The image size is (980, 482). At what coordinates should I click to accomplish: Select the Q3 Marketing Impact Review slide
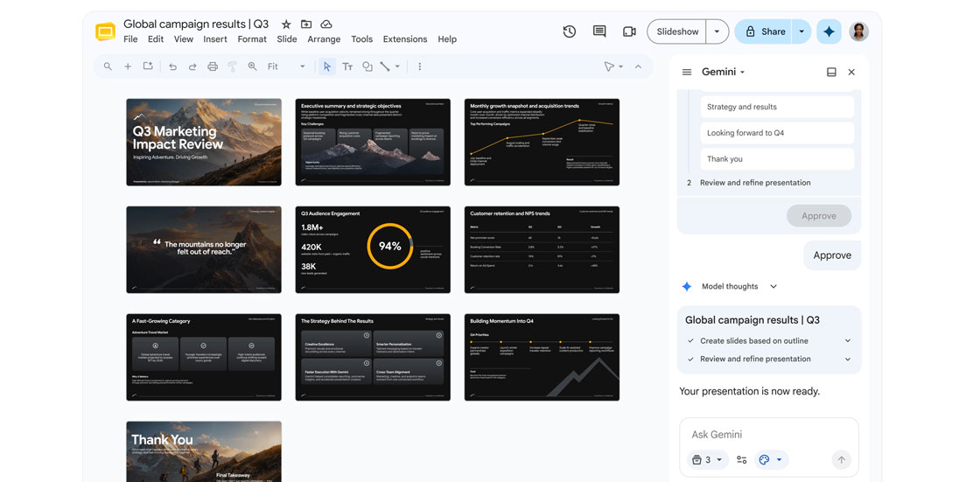pos(204,142)
